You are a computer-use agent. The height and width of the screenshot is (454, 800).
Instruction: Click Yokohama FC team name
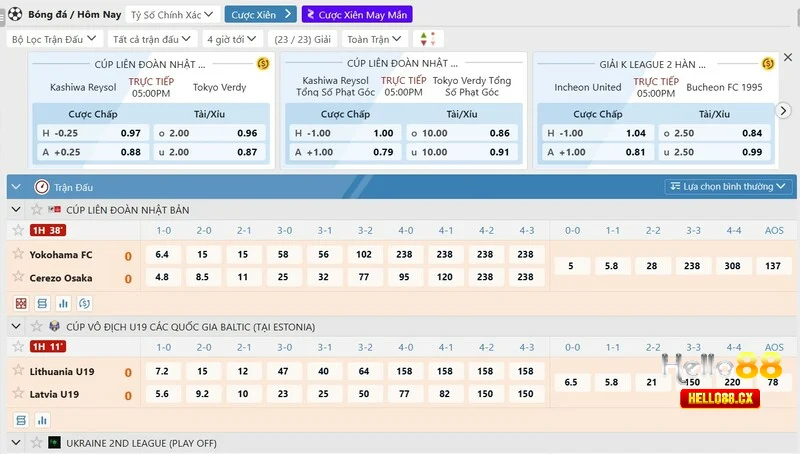[61, 255]
